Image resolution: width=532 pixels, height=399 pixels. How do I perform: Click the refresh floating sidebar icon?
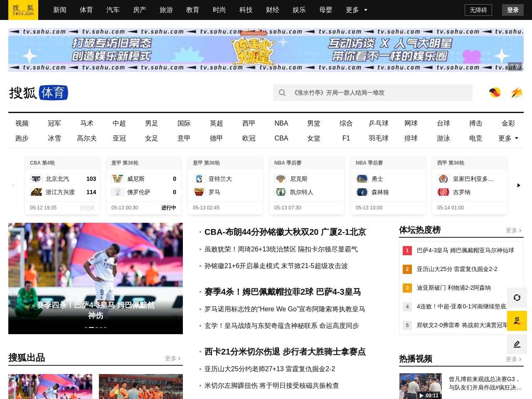click(517, 298)
